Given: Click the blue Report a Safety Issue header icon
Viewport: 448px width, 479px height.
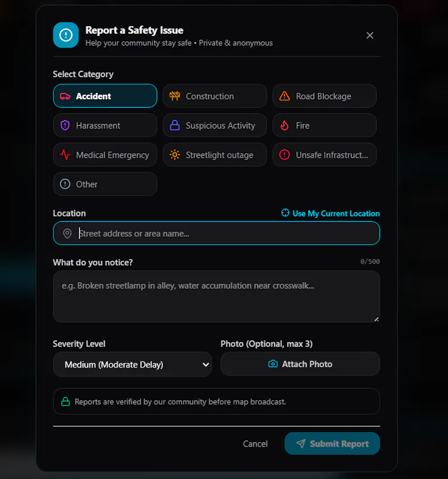Looking at the screenshot, I should tap(66, 35).
